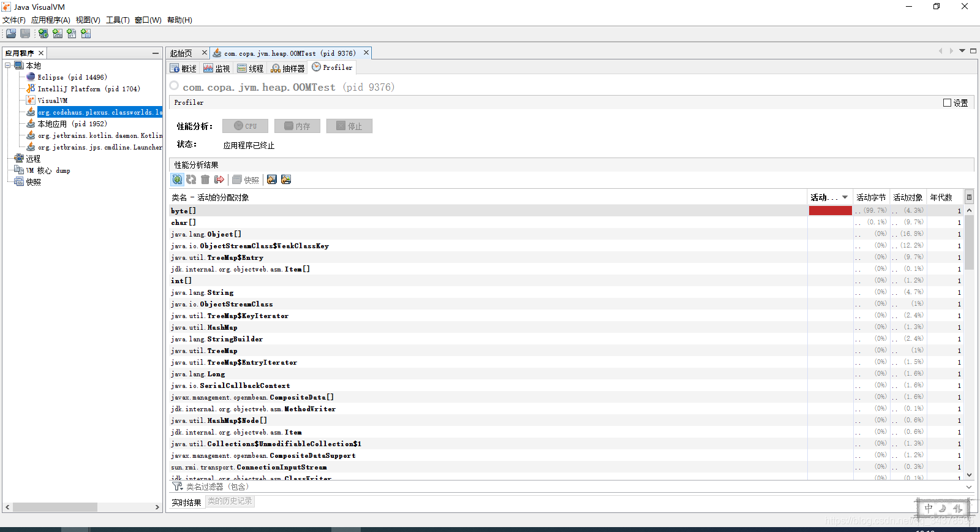Select the char[] row
The width and height of the screenshot is (980, 532).
click(567, 222)
